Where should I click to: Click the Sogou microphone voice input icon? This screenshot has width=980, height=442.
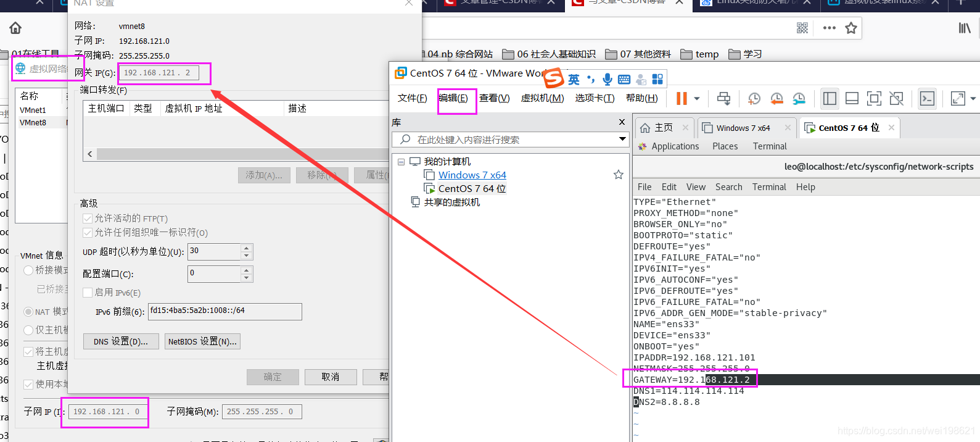click(x=607, y=79)
